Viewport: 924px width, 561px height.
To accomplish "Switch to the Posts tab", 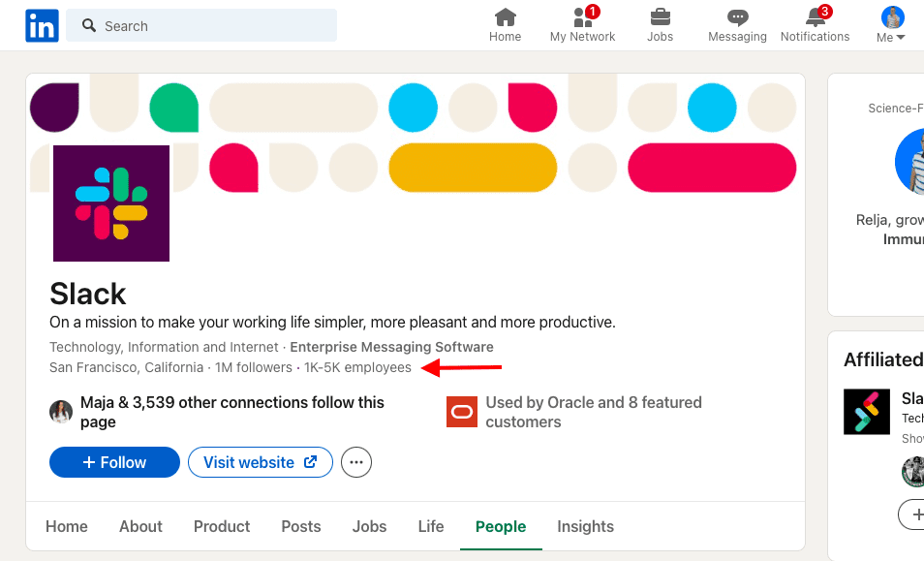I will [x=301, y=526].
